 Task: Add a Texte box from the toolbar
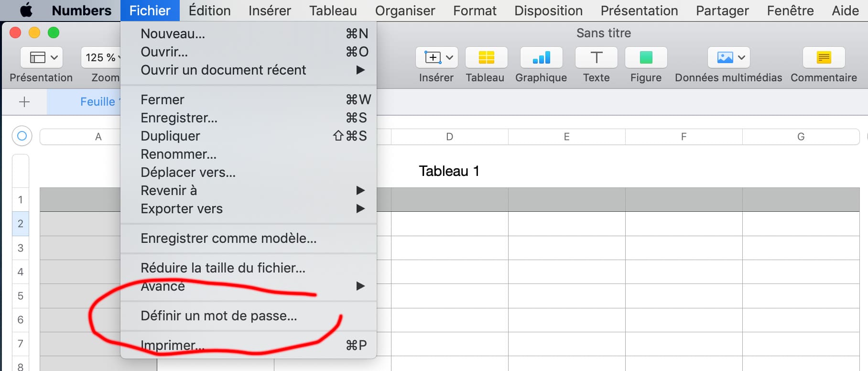point(596,58)
